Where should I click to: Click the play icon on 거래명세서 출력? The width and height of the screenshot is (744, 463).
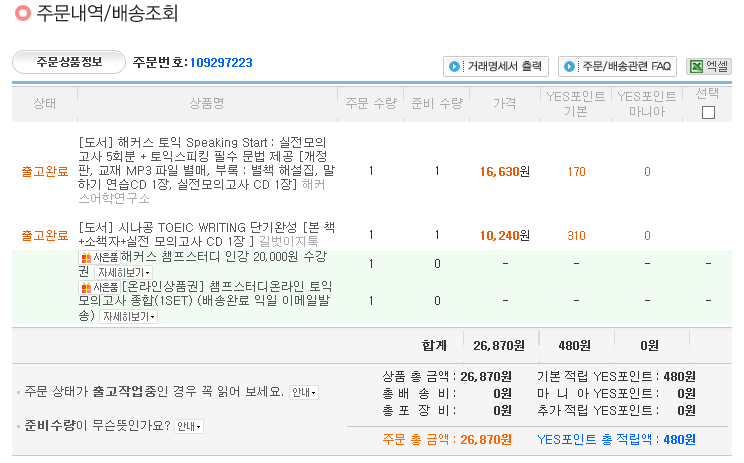[454, 66]
